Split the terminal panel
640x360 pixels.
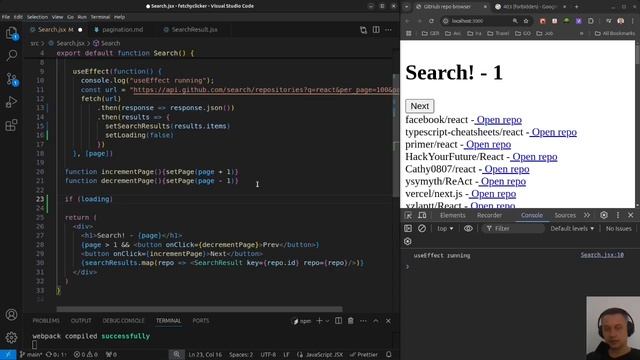338,321
